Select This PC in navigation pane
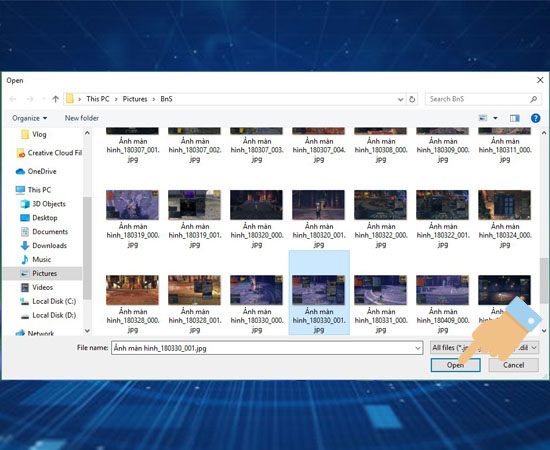 click(33, 190)
